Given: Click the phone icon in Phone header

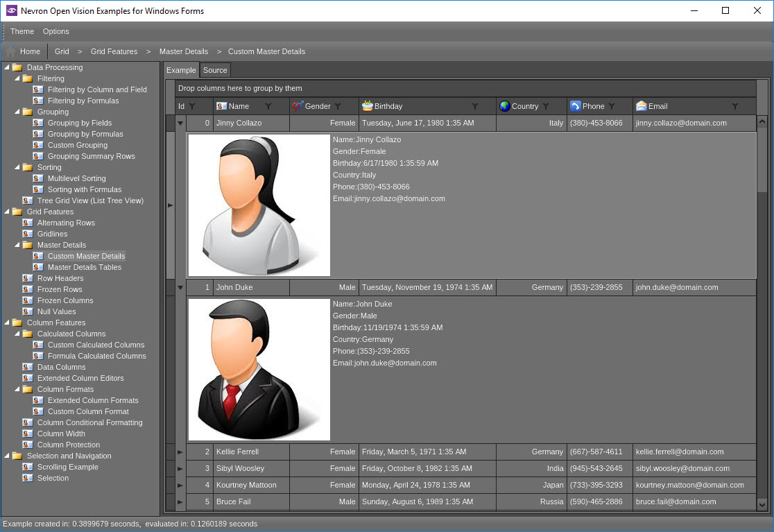Looking at the screenshot, I should 575,106.
